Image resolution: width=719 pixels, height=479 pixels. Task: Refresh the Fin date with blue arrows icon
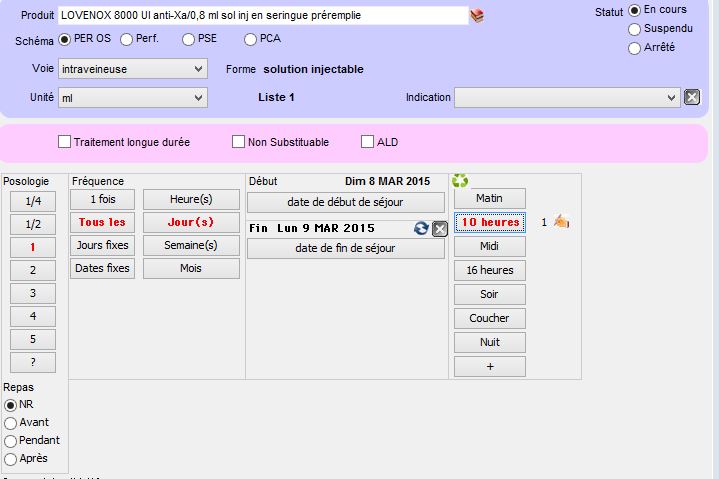click(x=421, y=228)
